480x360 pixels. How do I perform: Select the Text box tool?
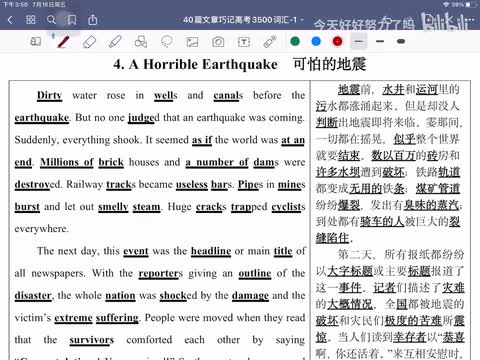(244, 42)
